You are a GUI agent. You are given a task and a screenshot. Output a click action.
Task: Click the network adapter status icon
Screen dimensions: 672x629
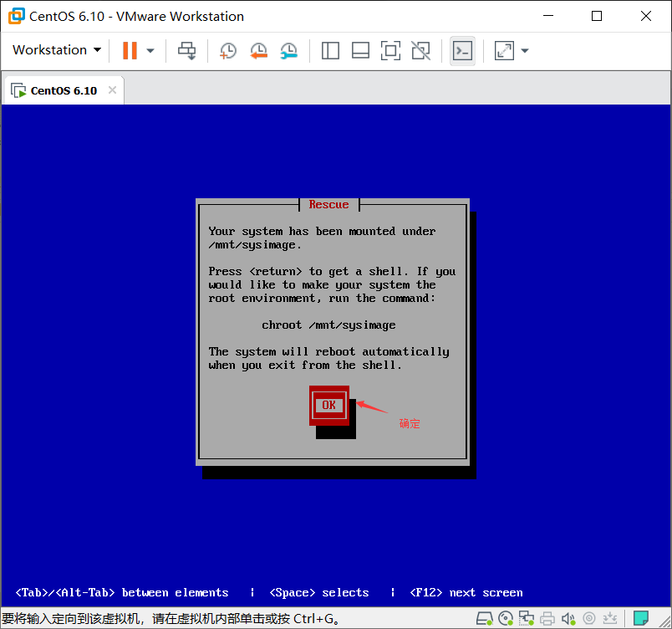(x=527, y=618)
